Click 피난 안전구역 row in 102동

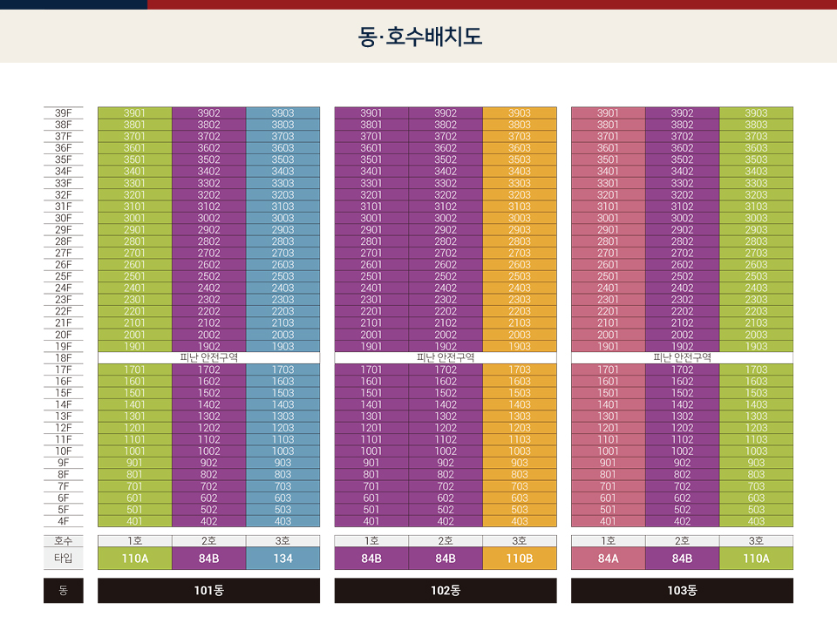[446, 357]
